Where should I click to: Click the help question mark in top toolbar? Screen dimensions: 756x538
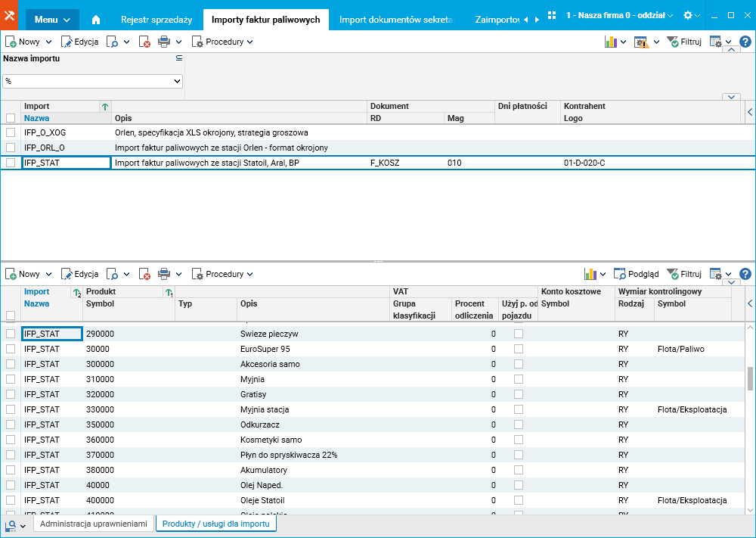coord(745,42)
